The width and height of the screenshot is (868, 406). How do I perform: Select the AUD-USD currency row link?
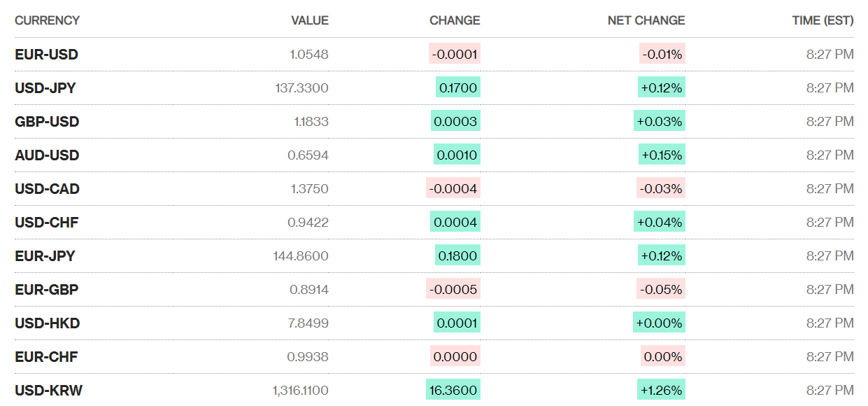pyautogui.click(x=47, y=155)
